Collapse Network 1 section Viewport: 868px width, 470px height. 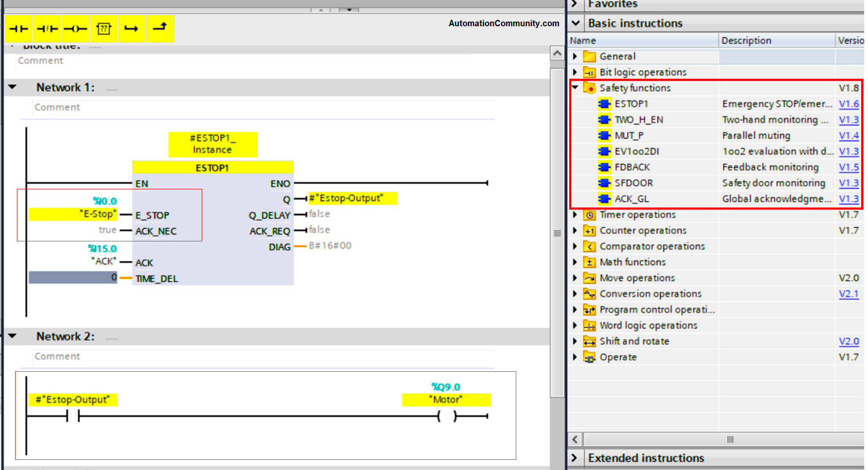[x=12, y=87]
